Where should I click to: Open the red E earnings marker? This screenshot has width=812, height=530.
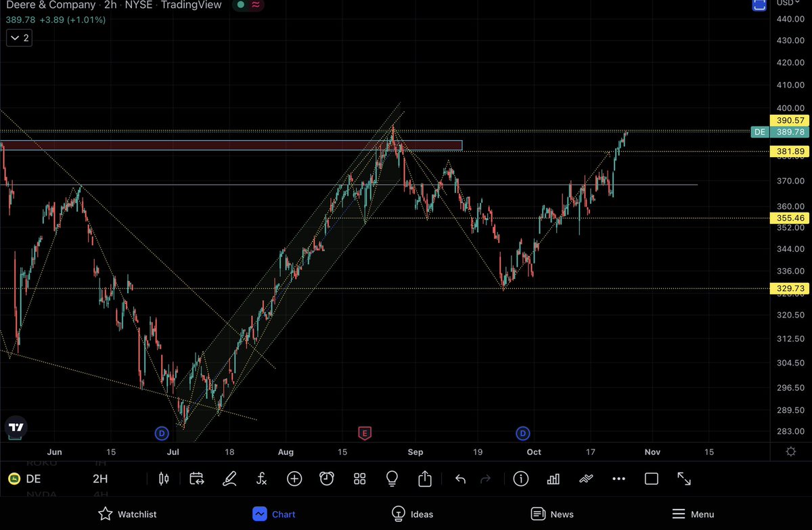coord(365,433)
